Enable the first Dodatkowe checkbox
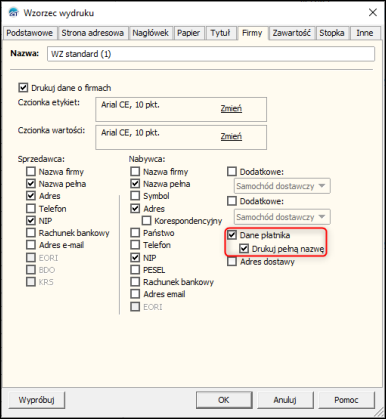This screenshot has height=419, width=386. pyautogui.click(x=232, y=172)
